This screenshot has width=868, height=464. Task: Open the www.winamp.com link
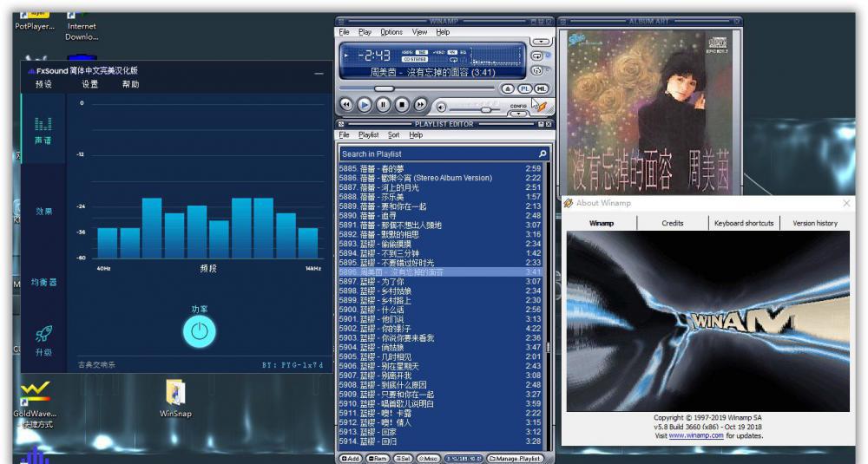(x=696, y=435)
